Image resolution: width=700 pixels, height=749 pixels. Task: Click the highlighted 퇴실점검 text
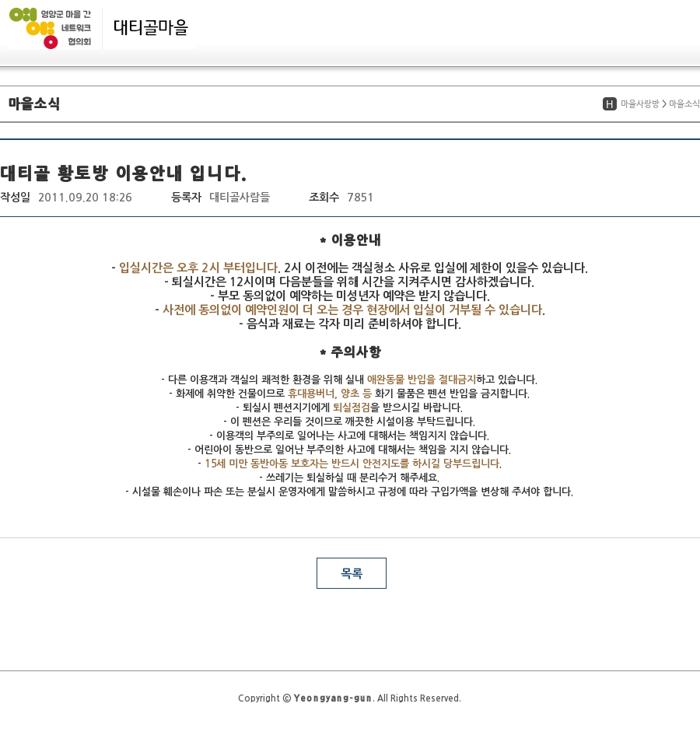tap(352, 408)
